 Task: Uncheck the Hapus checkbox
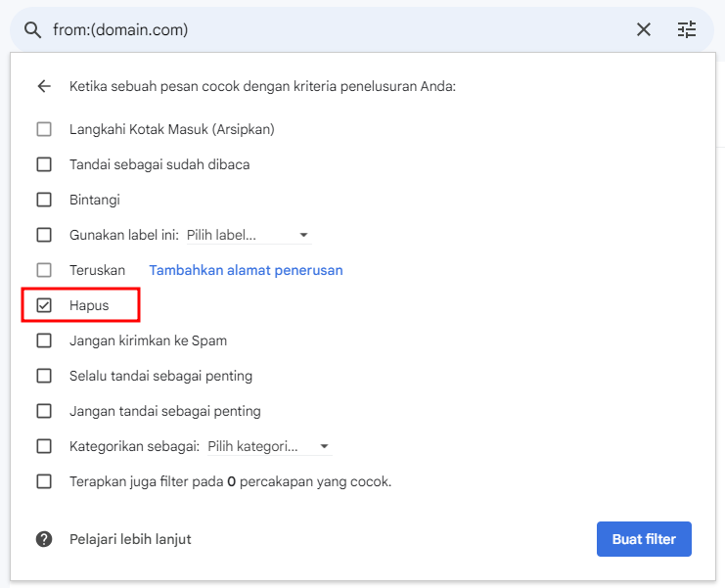tap(44, 305)
